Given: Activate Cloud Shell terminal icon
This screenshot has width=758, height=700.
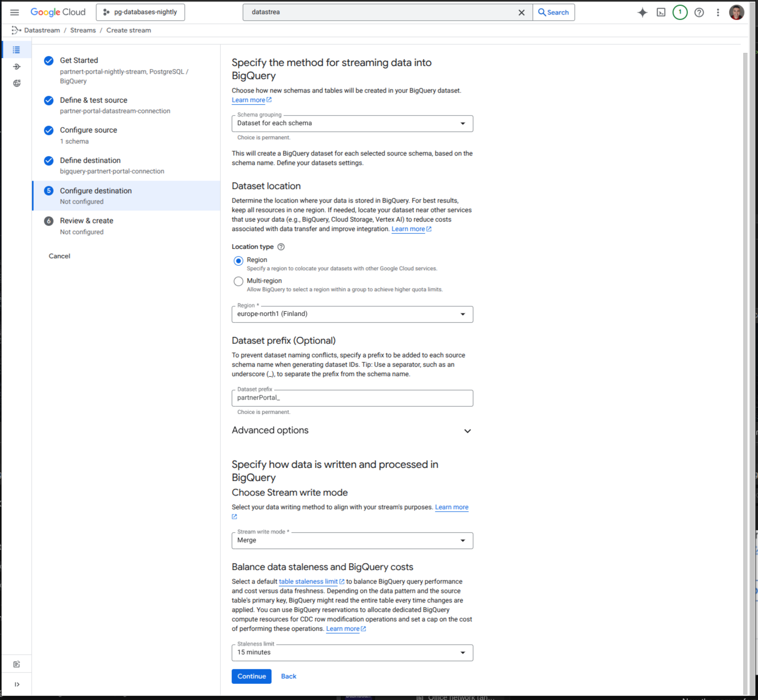Looking at the screenshot, I should tap(660, 13).
